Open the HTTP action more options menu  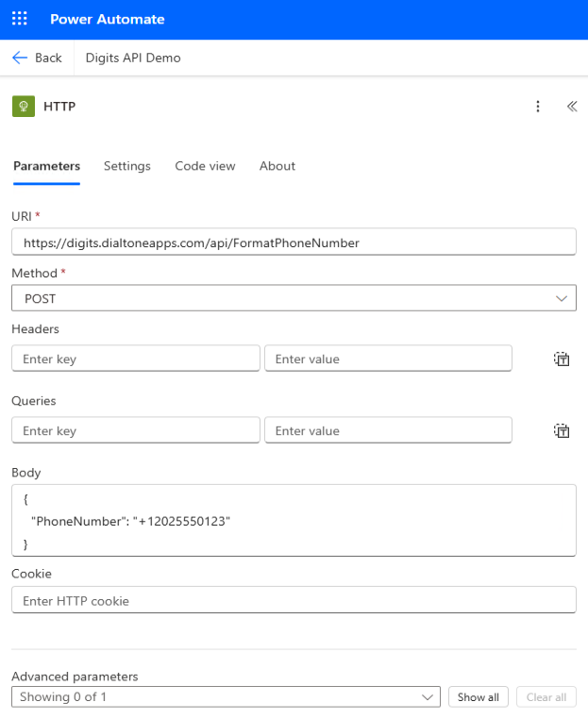(x=538, y=107)
